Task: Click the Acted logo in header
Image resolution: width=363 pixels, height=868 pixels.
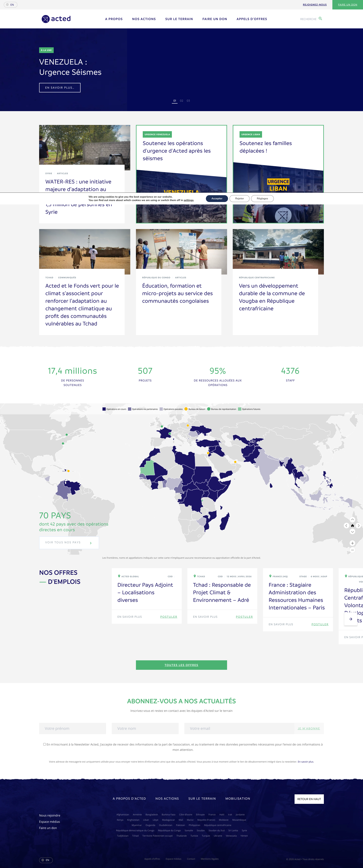Action: click(x=56, y=19)
